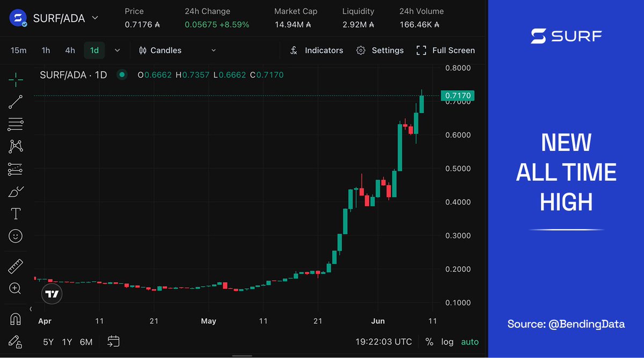The image size is (644, 358).
Task: Click the SURF/ADA · 1D chart legend title
Action: pyautogui.click(x=73, y=75)
